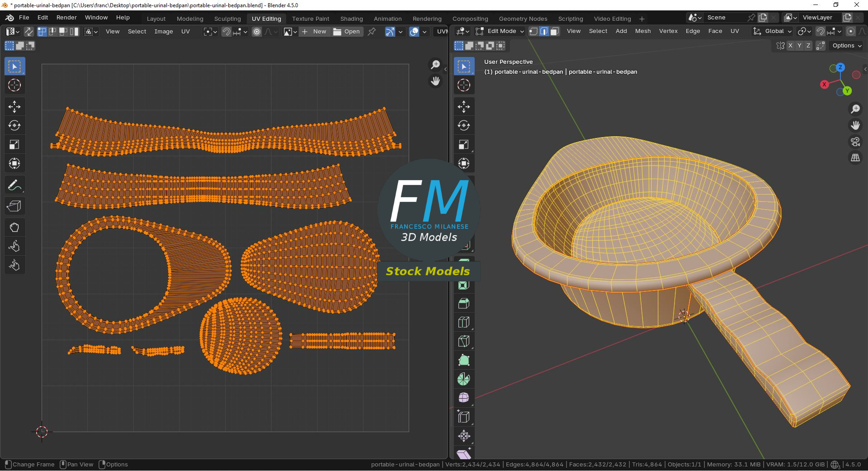Click the zoom icon in UV editor
This screenshot has height=471, width=868.
[435, 65]
